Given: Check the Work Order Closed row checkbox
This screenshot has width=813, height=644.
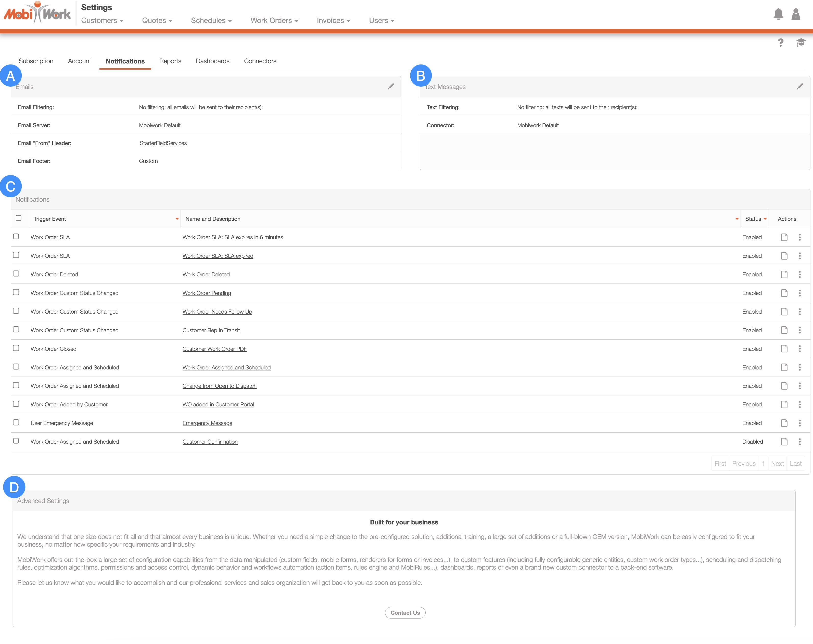Looking at the screenshot, I should click(x=16, y=348).
